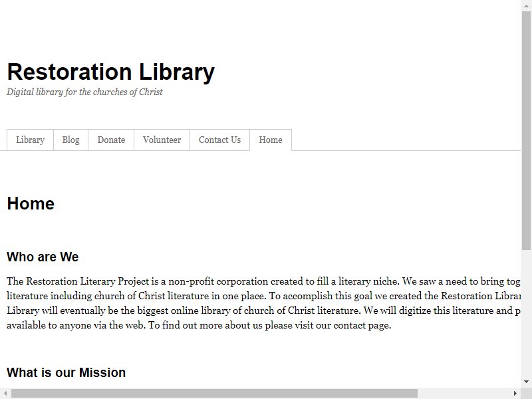
Task: Go to the Donate tab
Action: coord(111,140)
